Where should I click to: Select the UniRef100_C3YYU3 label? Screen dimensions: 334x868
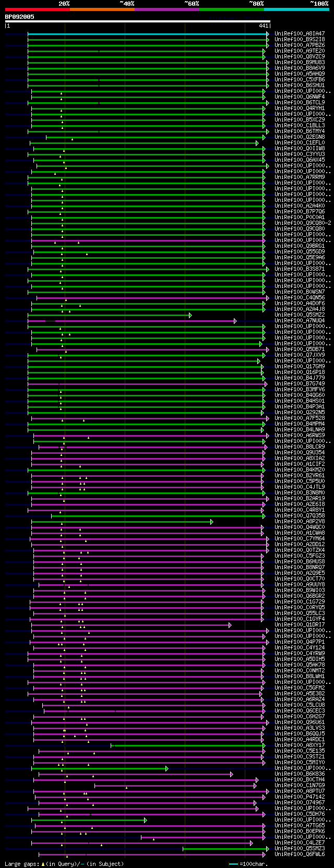point(300,154)
